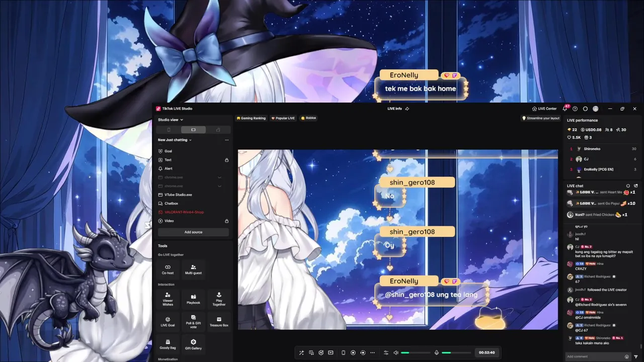Open the audio mixer settings icon
This screenshot has height=362, width=644.
coord(386,352)
